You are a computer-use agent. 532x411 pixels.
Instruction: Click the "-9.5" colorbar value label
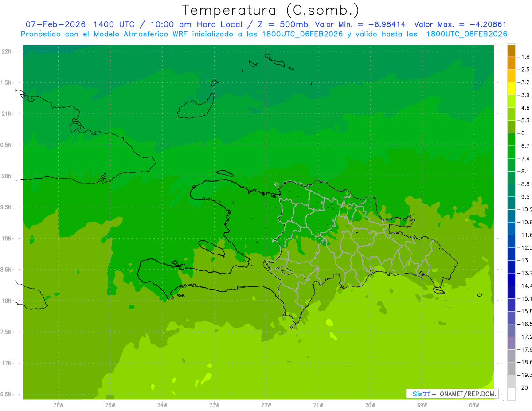(524, 196)
